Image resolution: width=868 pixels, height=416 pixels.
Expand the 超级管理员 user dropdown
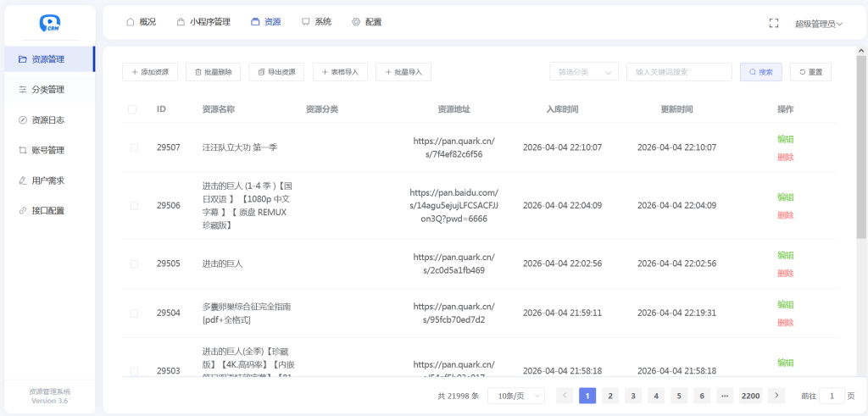pos(819,24)
